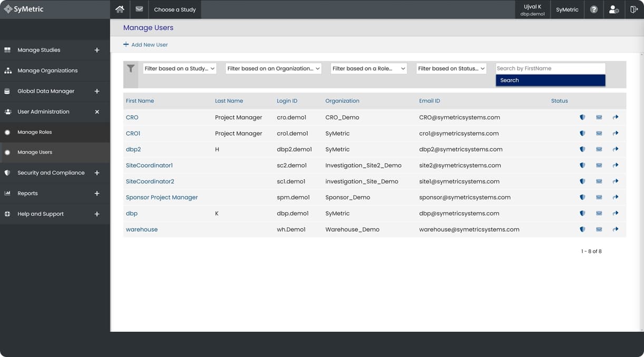Click the filter funnel icon
Image resolution: width=644 pixels, height=357 pixels.
point(131,68)
